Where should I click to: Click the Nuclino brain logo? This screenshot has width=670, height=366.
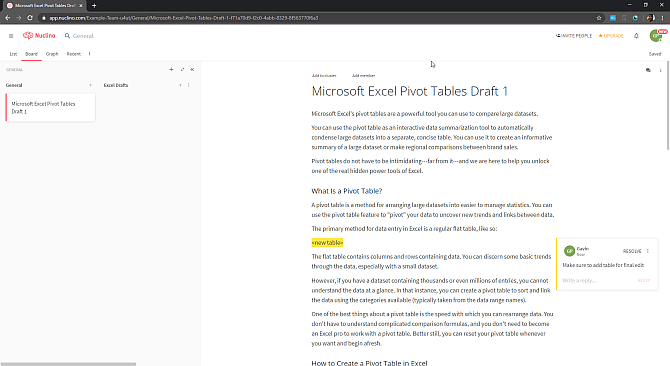pyautogui.click(x=28, y=35)
